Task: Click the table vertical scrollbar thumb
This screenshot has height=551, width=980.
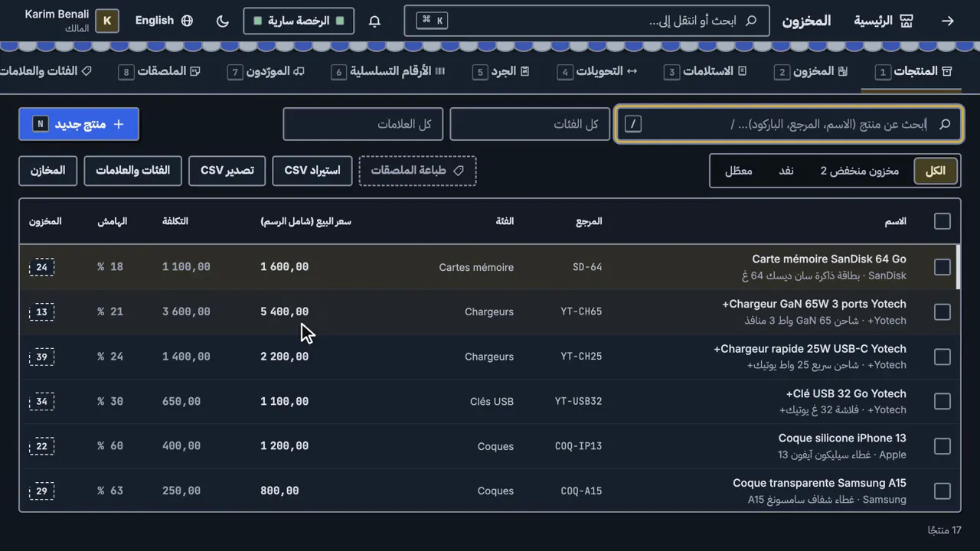Action: (958, 267)
